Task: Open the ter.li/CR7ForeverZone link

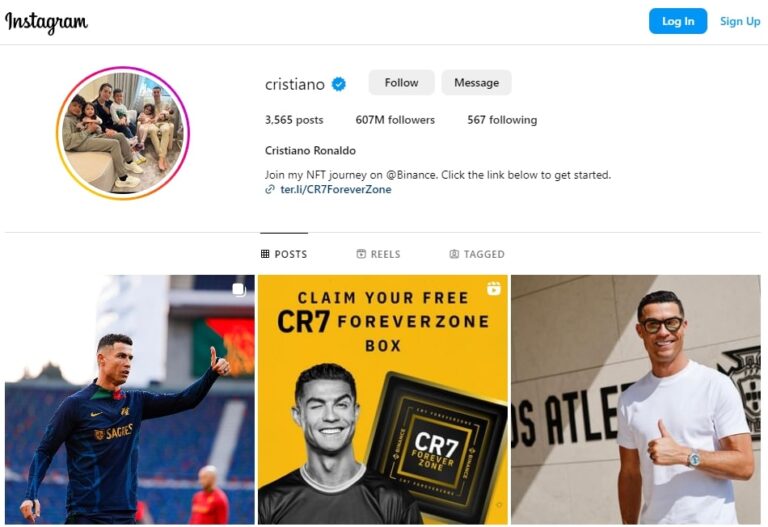Action: point(336,190)
